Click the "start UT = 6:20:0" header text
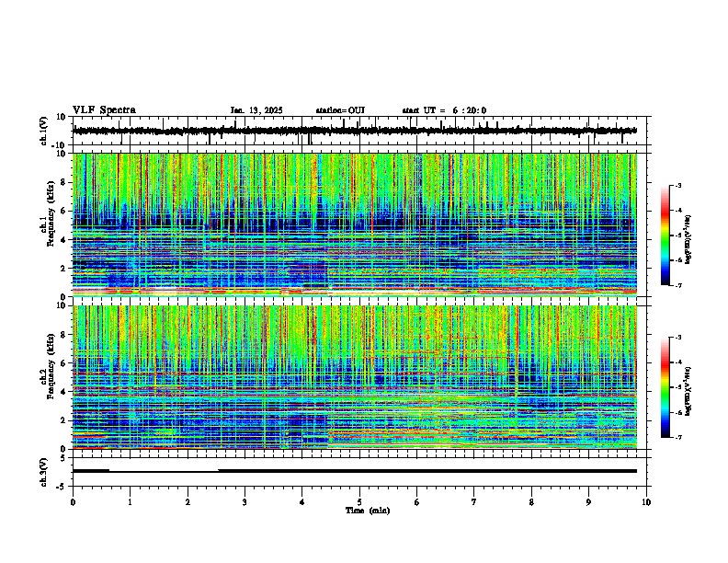 pyautogui.click(x=444, y=110)
